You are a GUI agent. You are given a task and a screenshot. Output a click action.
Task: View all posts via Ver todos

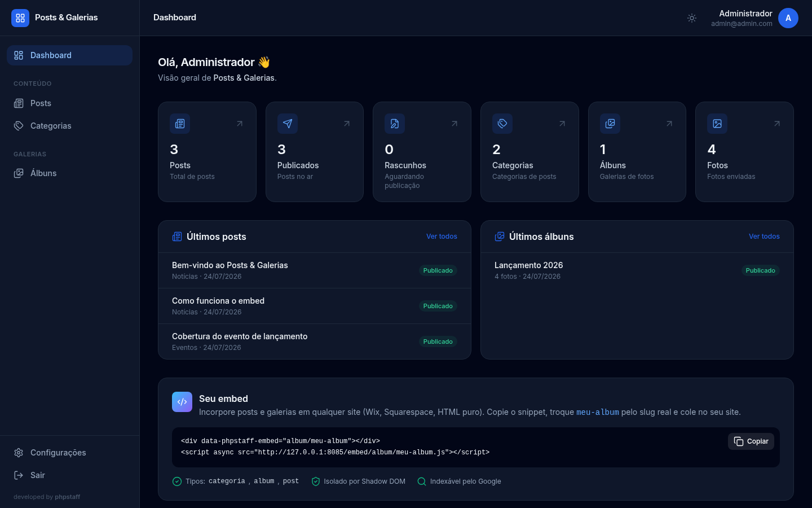tap(442, 237)
